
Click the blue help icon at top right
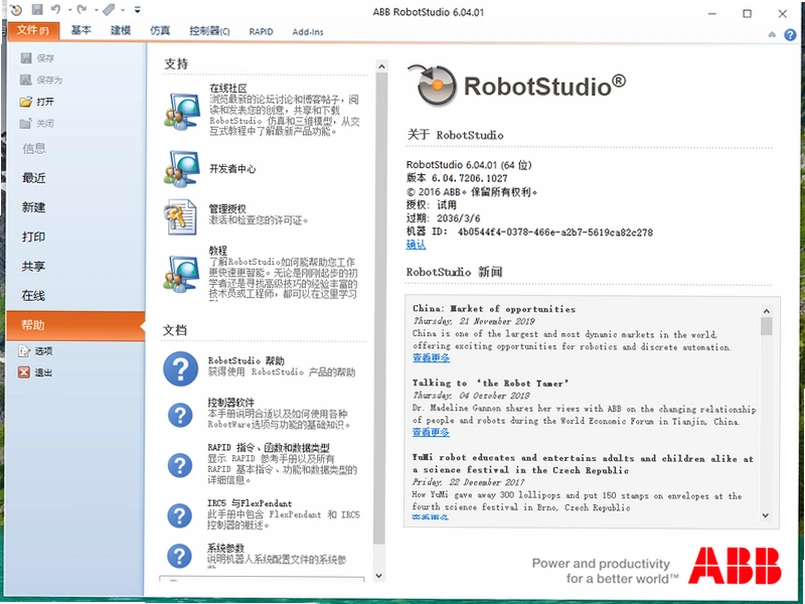click(790, 34)
